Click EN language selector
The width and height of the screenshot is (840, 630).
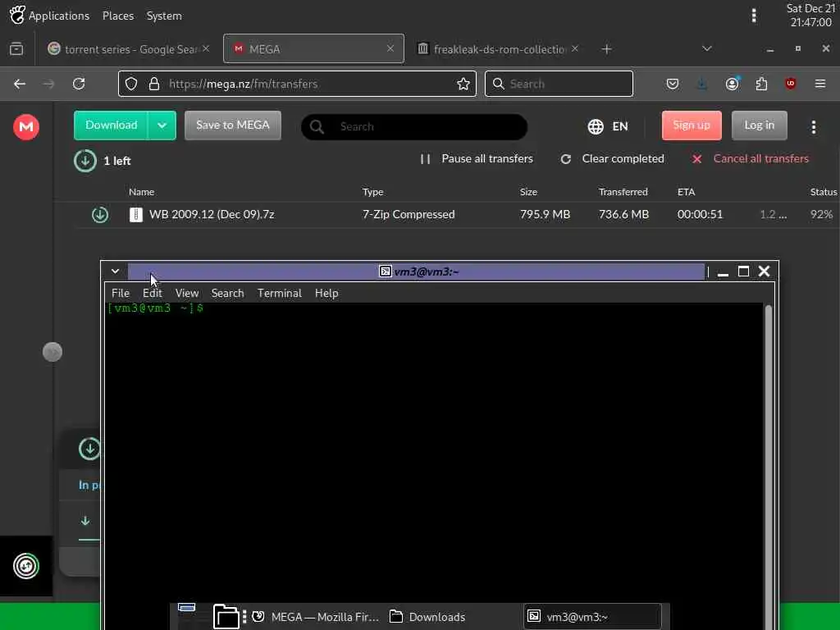(620, 126)
